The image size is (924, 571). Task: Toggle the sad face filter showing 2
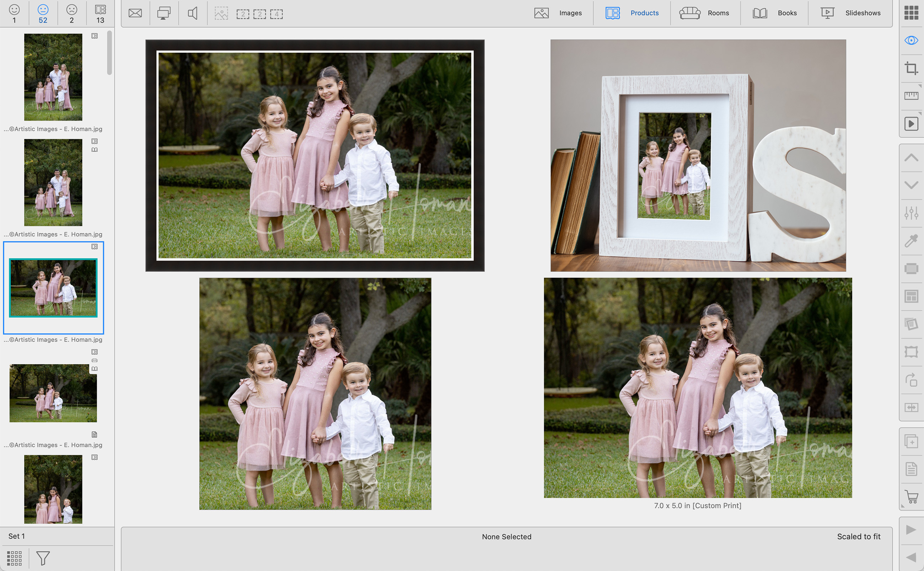pos(72,14)
